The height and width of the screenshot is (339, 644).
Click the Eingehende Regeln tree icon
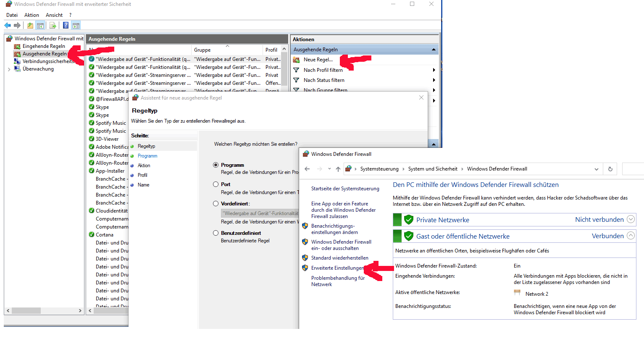[x=17, y=46]
